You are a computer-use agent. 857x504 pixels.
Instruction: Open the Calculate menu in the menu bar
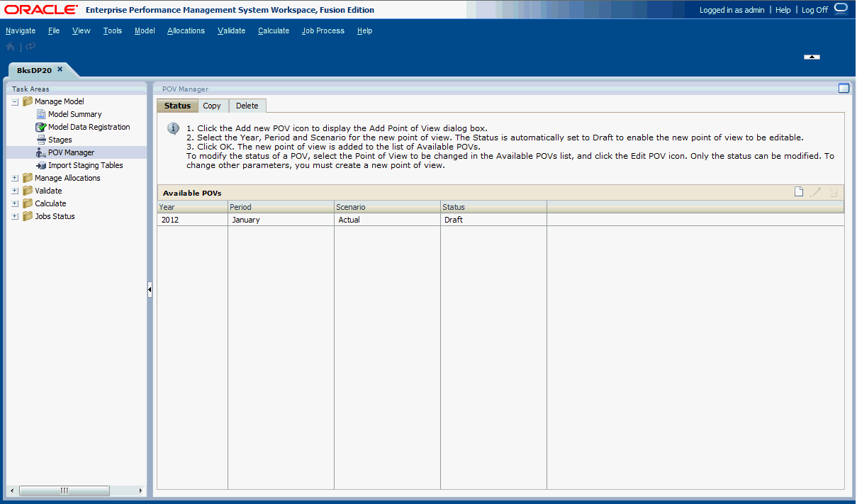(x=274, y=30)
